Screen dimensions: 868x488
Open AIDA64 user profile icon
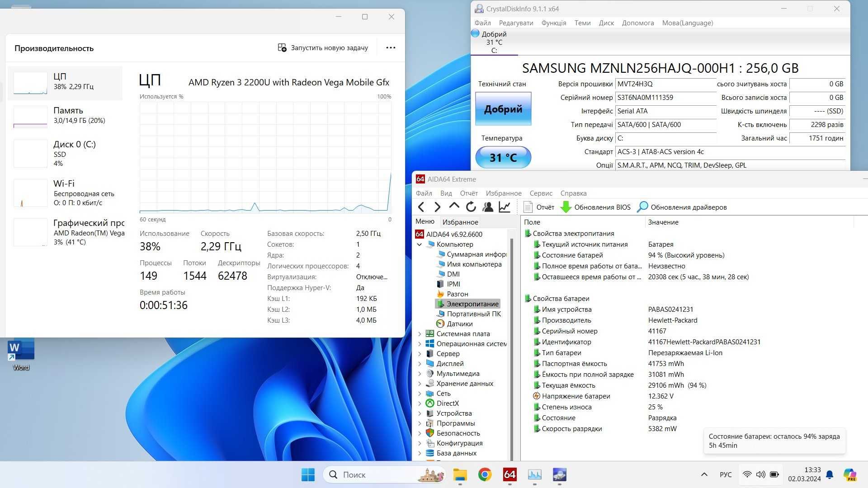pyautogui.click(x=488, y=207)
